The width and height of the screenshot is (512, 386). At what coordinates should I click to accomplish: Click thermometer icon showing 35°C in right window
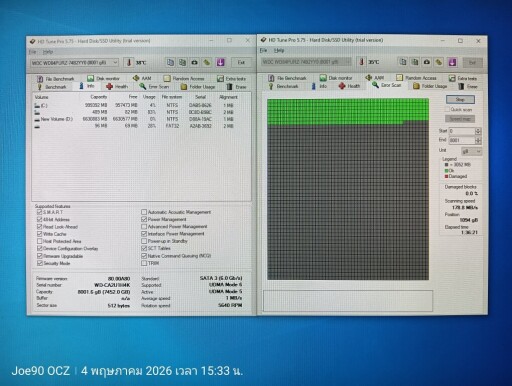361,62
